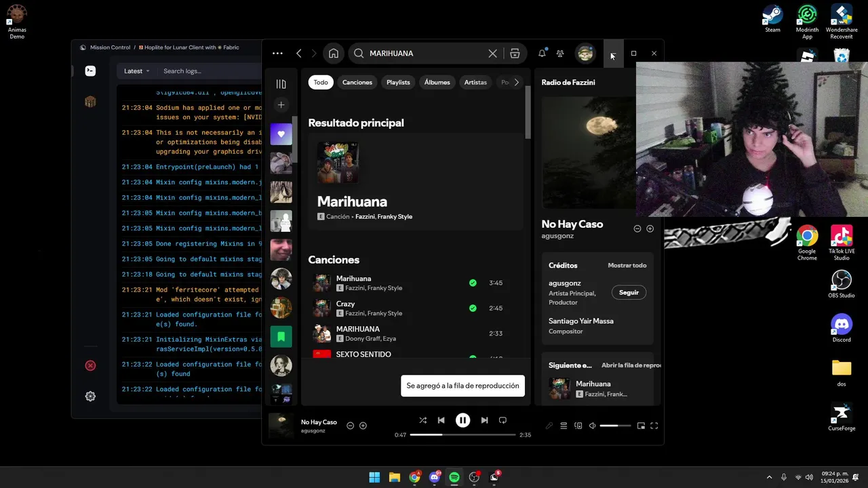Open connect to a device icon
868x488 pixels.
coord(578,426)
